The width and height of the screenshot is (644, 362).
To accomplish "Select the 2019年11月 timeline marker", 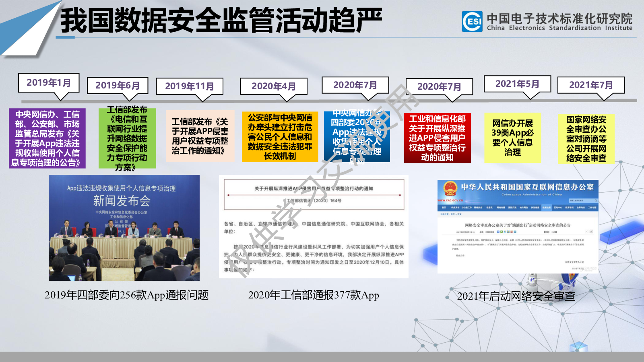I will tap(190, 86).
